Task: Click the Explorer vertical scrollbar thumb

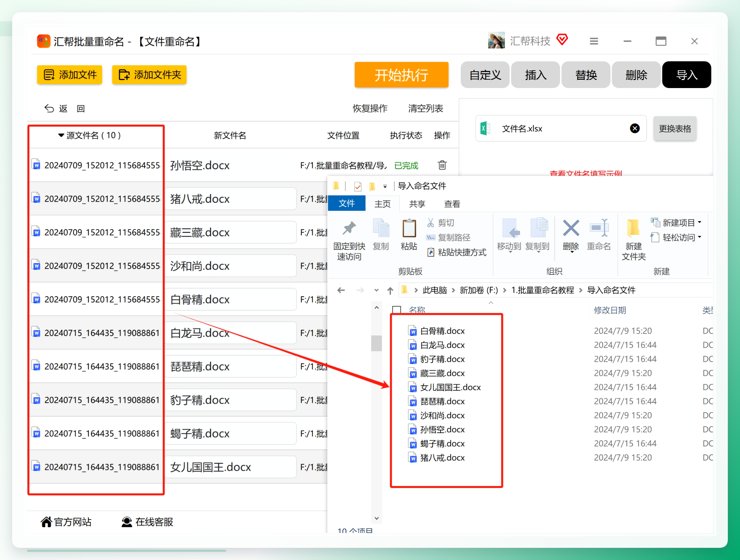Action: [x=376, y=343]
